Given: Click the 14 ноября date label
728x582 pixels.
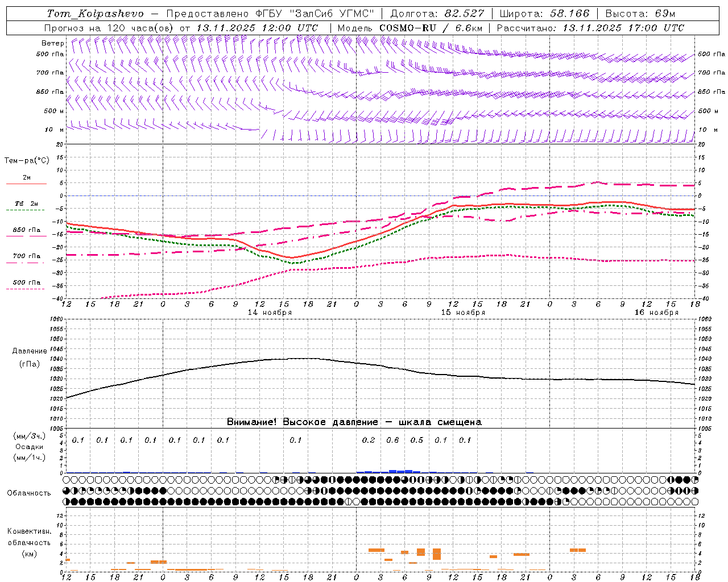Looking at the screenshot, I should coord(270,313).
